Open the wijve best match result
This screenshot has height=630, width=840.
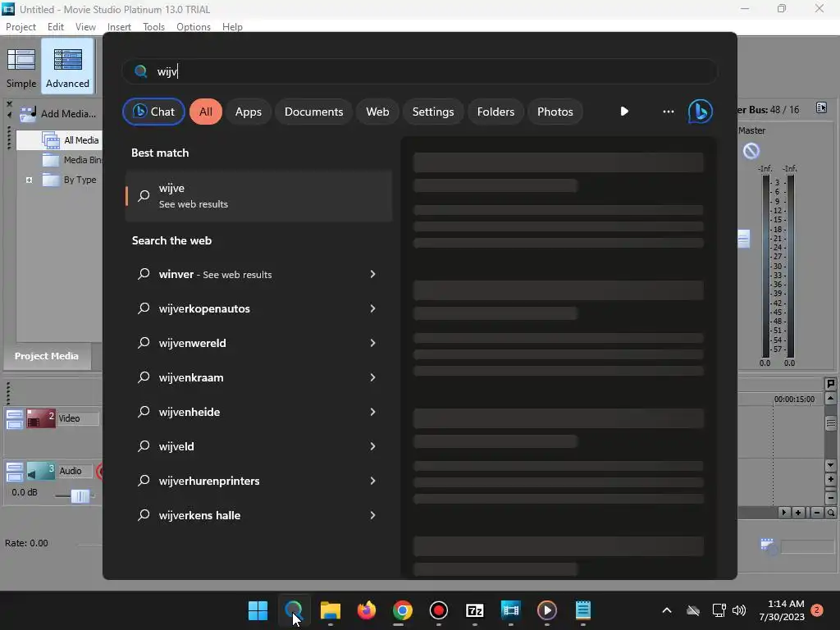pos(258,196)
